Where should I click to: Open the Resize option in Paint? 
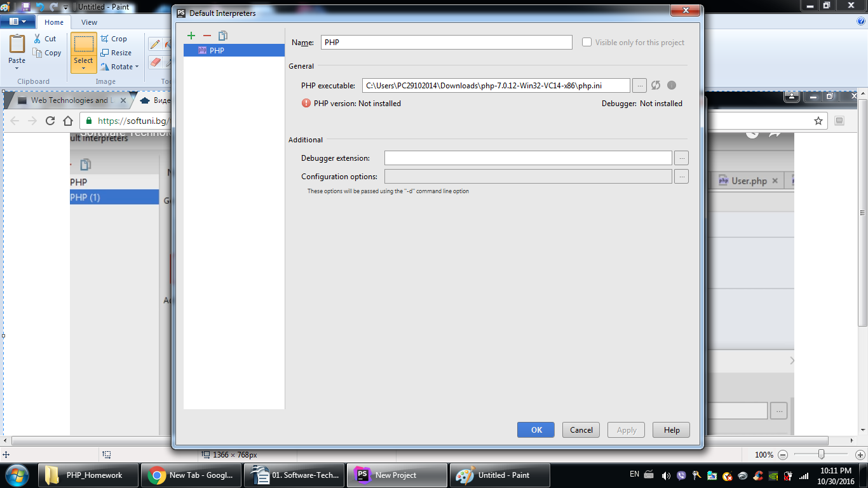tap(116, 53)
